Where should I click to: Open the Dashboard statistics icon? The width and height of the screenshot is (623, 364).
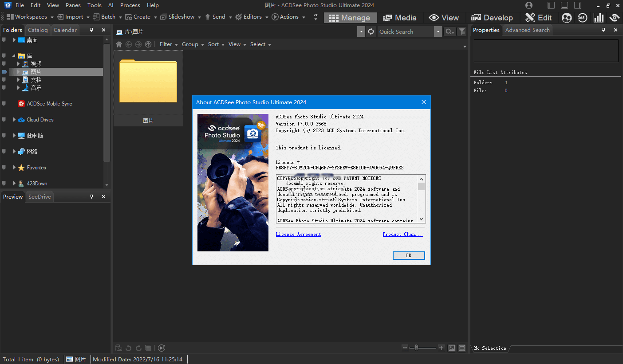pos(598,18)
